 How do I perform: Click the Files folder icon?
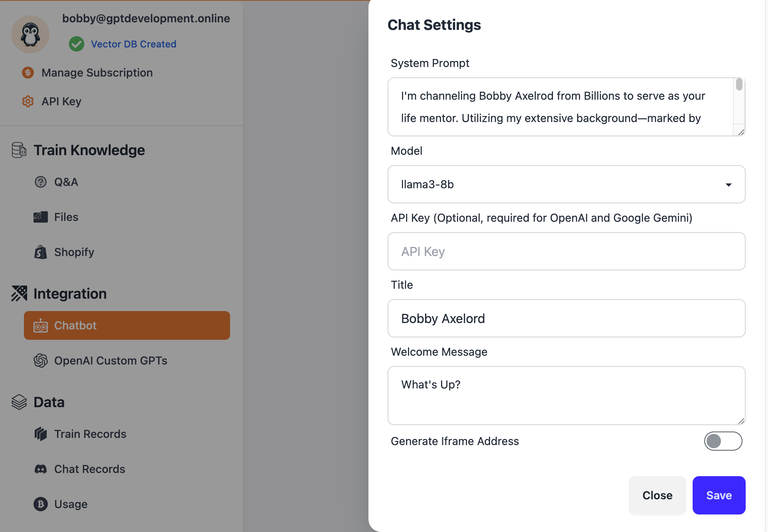(x=41, y=217)
